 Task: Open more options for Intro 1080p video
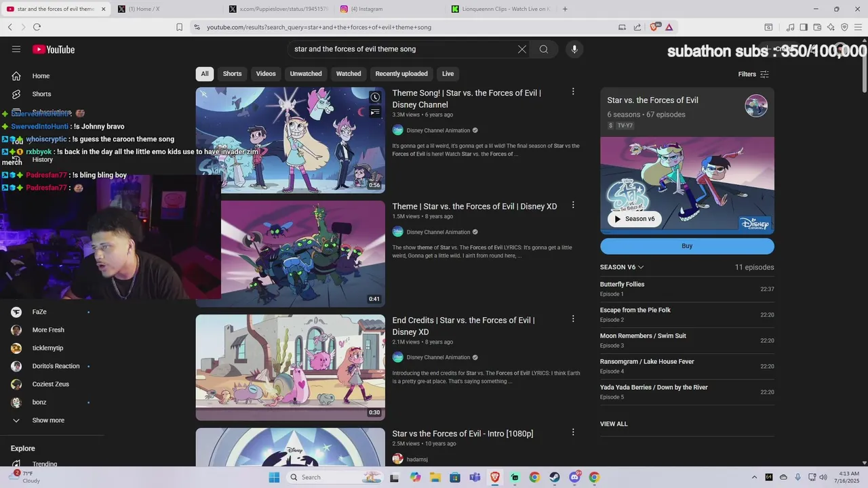pyautogui.click(x=573, y=432)
